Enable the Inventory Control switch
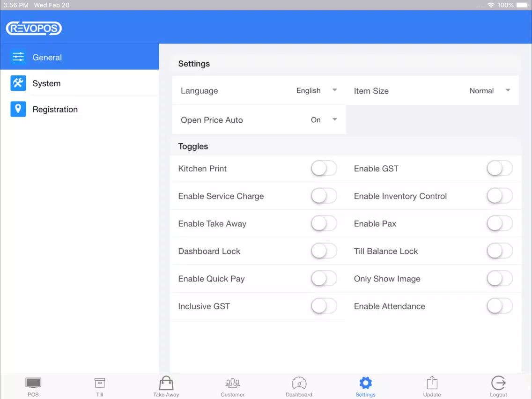Image resolution: width=532 pixels, height=399 pixels. pyautogui.click(x=499, y=196)
